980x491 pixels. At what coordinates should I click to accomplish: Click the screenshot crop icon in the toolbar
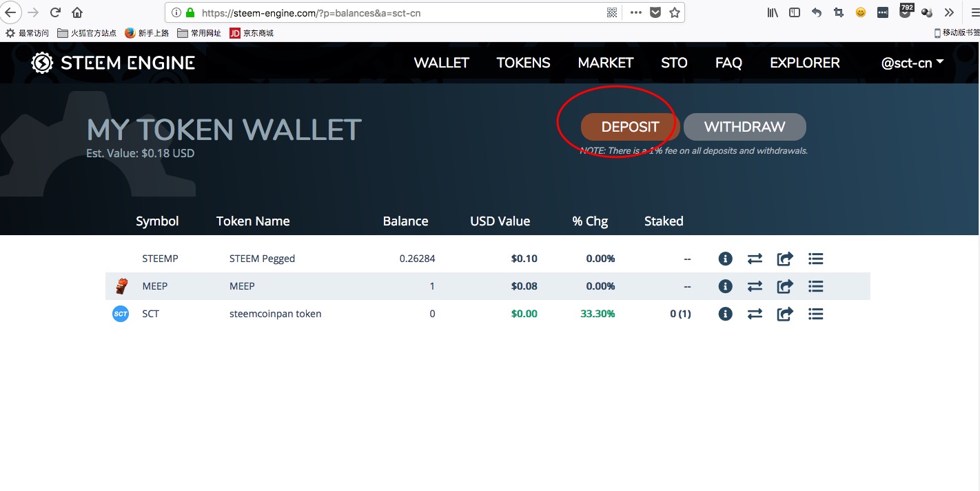coord(838,12)
